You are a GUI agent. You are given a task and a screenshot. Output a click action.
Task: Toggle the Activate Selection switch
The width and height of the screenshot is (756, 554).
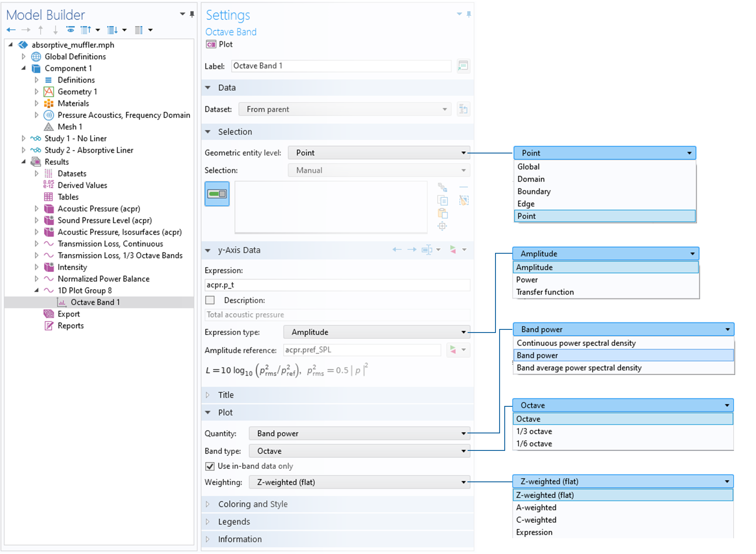point(217,194)
